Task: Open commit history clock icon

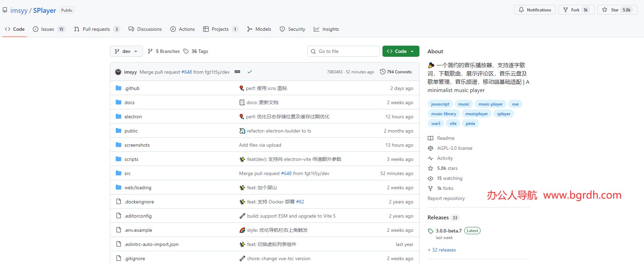Action: click(x=382, y=72)
